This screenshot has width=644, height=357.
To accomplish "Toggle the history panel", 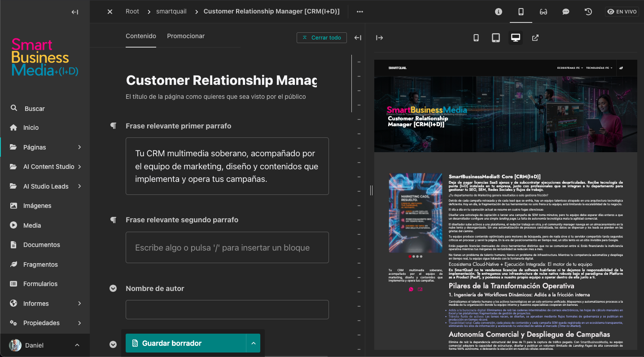I will [x=588, y=12].
